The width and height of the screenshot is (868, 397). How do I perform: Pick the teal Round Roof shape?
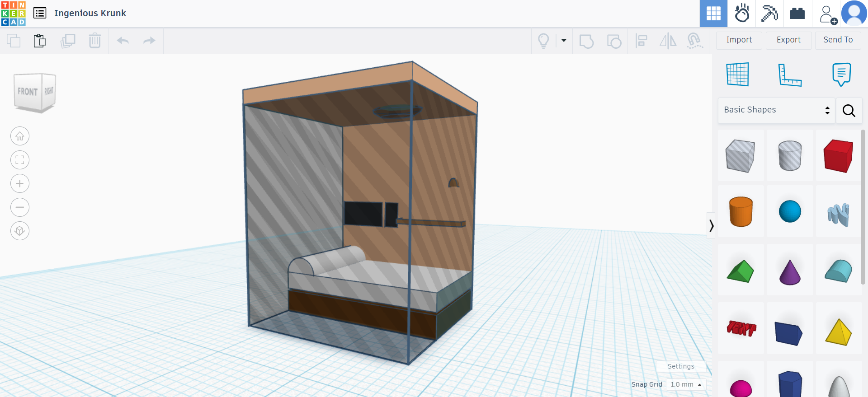[x=839, y=271]
